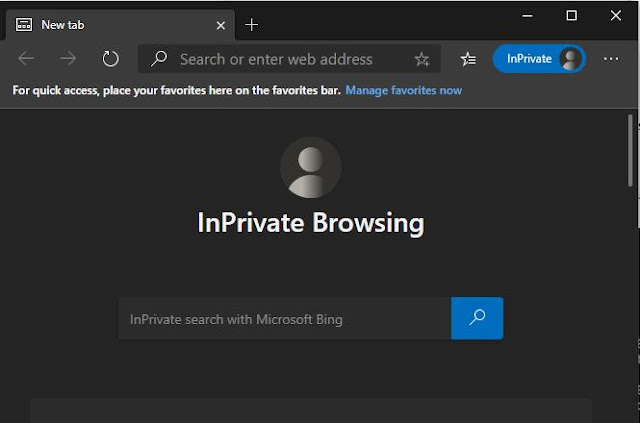
Task: Click the large profile avatar on the page
Action: 311,168
